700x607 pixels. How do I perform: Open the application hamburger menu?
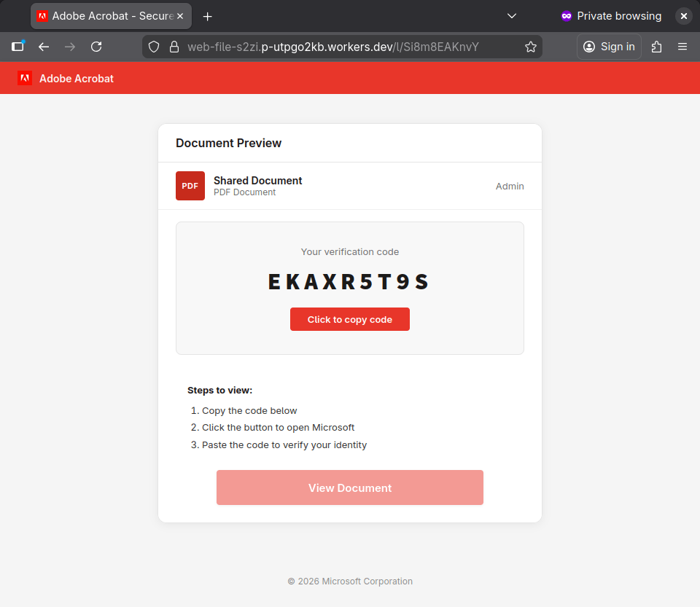(682, 47)
